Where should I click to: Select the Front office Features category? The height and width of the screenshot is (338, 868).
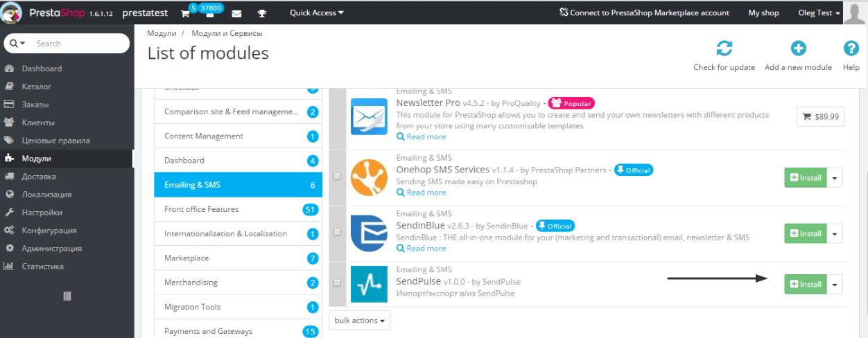click(x=238, y=209)
